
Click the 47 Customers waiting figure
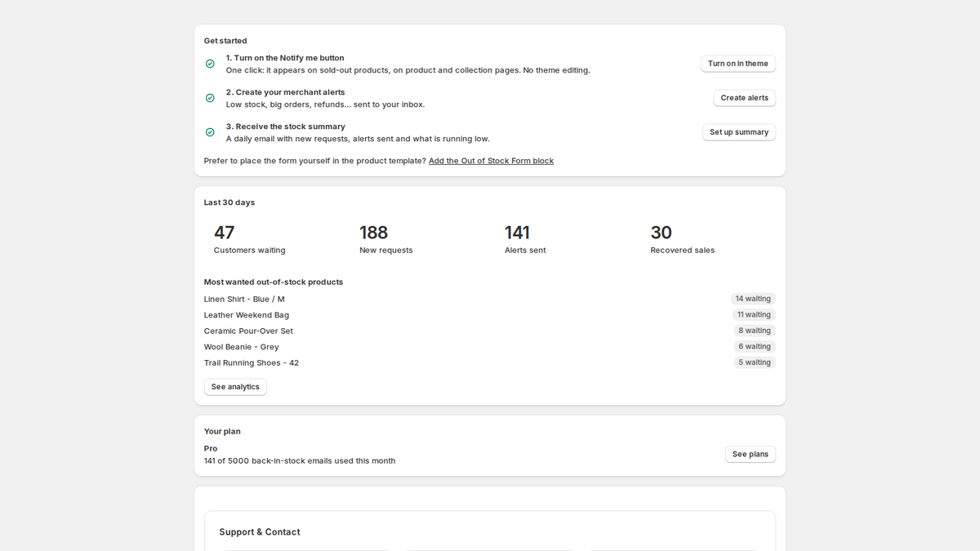250,239
